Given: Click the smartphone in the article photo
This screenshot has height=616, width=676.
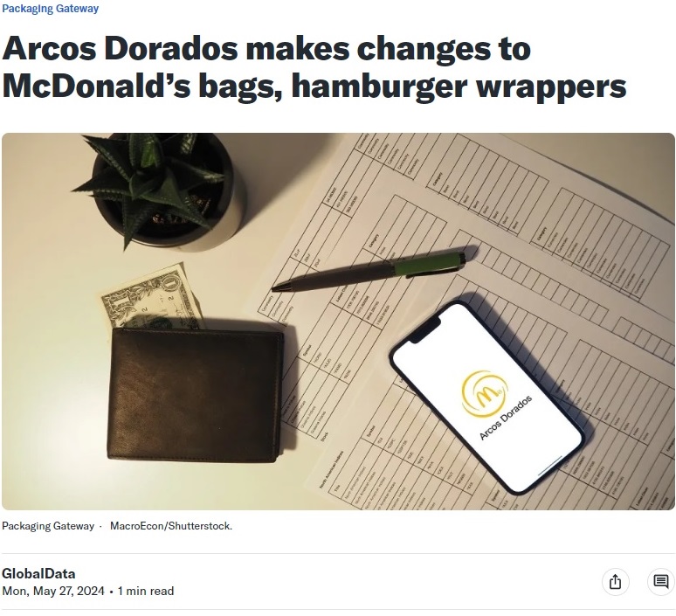Looking at the screenshot, I should (487, 397).
